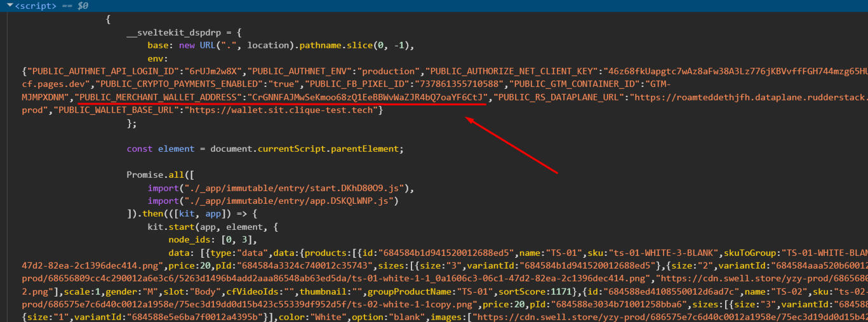The width and height of the screenshot is (868, 322).
Task: Click the document.currentScript.parentElement expression
Action: coord(306,149)
